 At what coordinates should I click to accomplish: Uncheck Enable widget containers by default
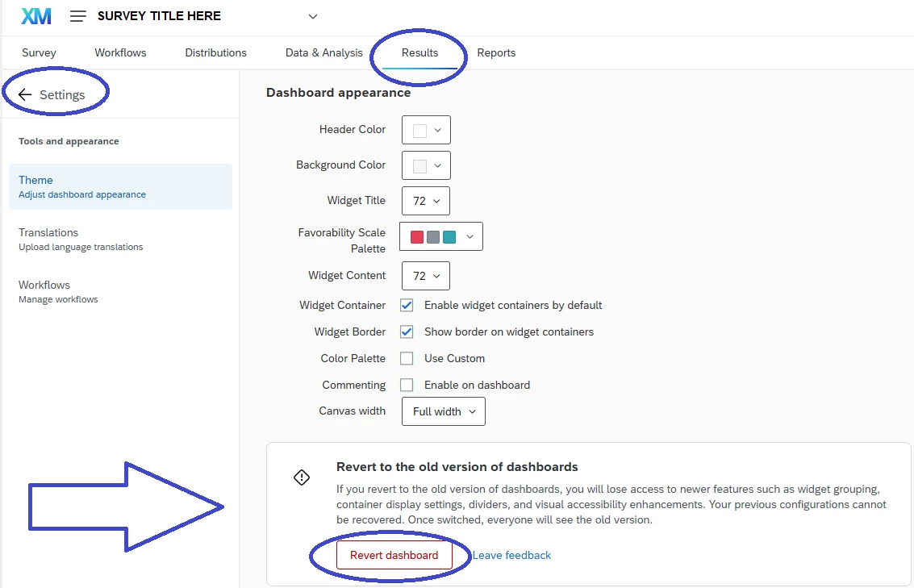pyautogui.click(x=407, y=306)
